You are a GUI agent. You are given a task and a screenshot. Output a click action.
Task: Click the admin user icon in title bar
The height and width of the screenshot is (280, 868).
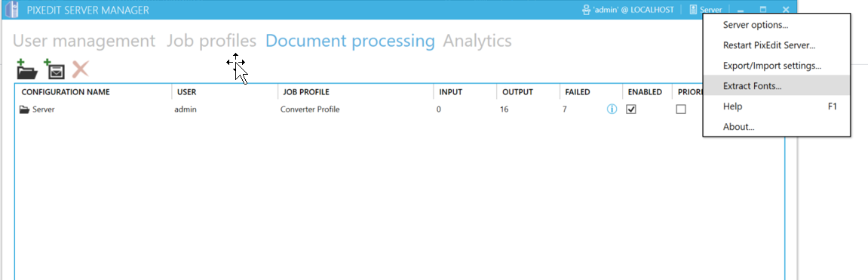pos(586,10)
